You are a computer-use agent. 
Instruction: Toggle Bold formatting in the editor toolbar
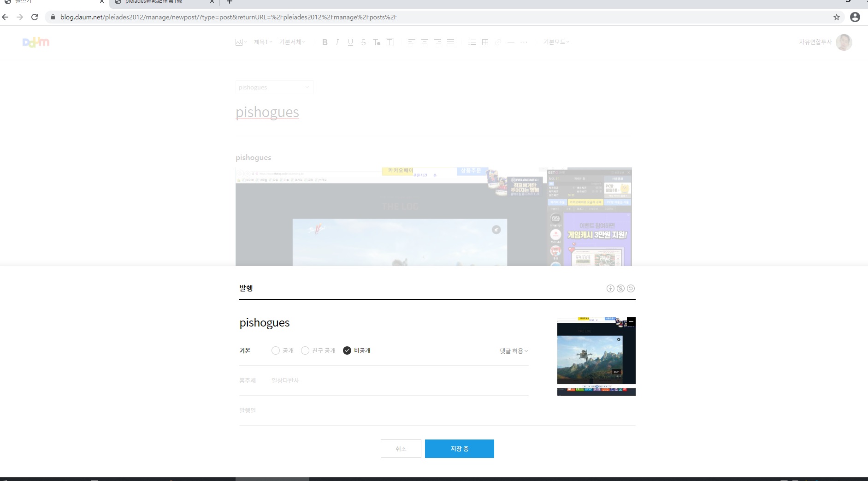click(x=325, y=42)
